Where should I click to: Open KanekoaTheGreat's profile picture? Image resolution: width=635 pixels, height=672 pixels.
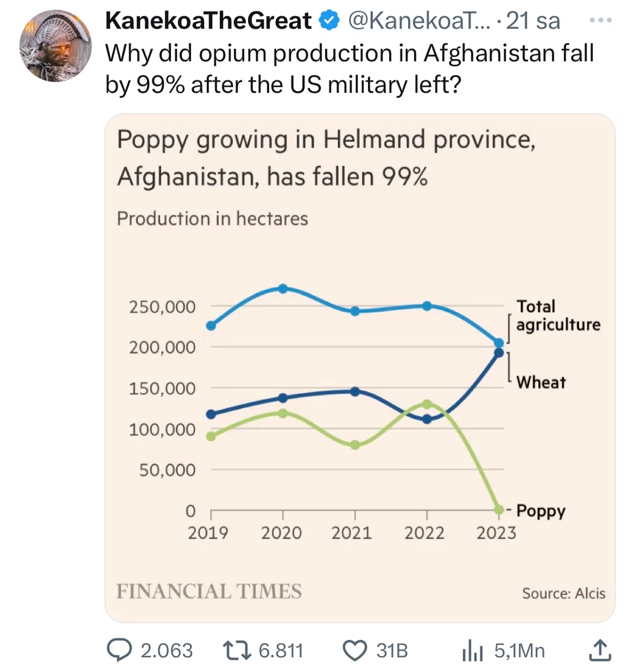pyautogui.click(x=56, y=45)
